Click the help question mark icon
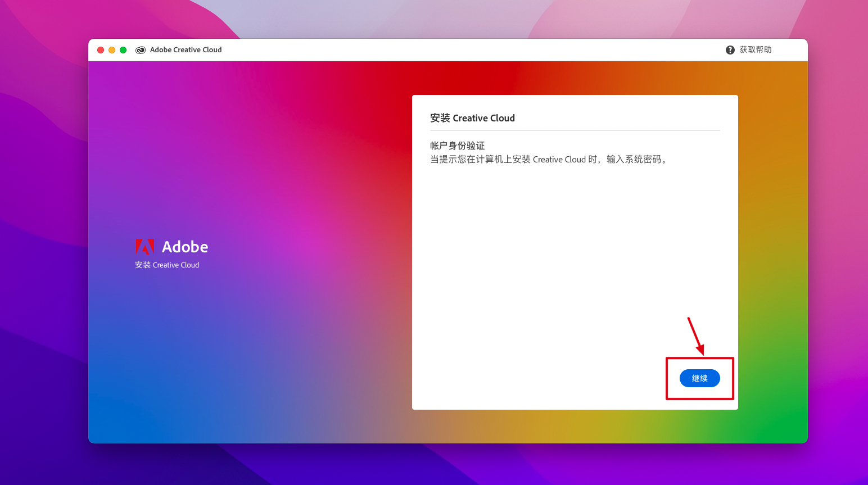 click(730, 50)
